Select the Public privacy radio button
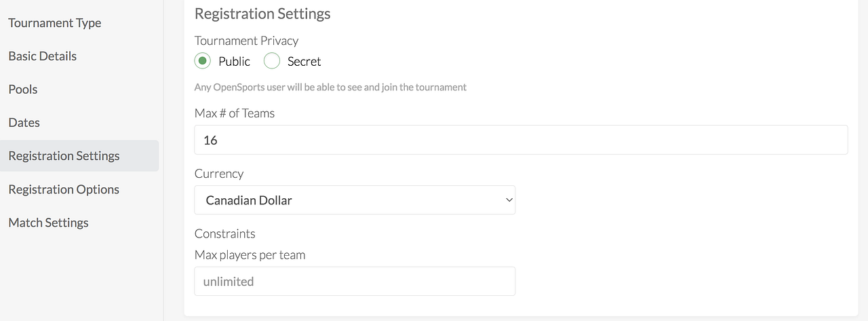 (203, 61)
